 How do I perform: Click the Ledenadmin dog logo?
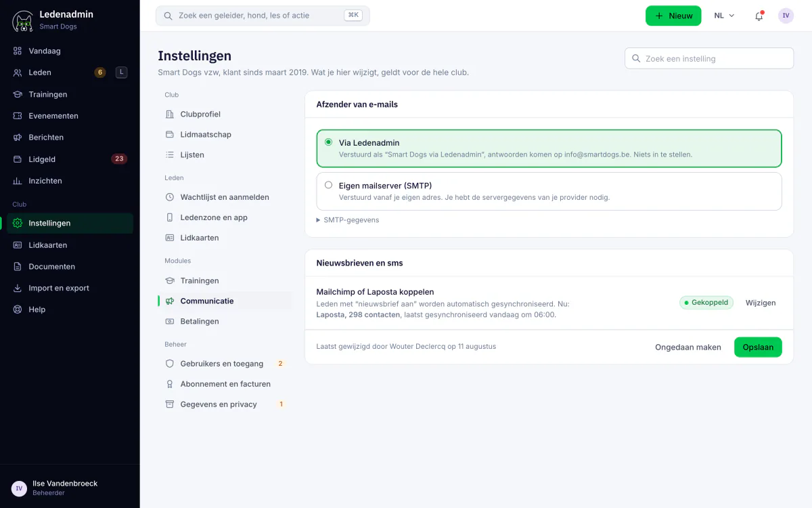(23, 20)
